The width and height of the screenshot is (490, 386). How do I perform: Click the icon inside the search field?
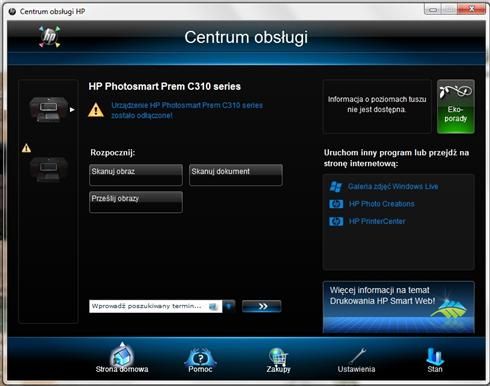pos(213,307)
